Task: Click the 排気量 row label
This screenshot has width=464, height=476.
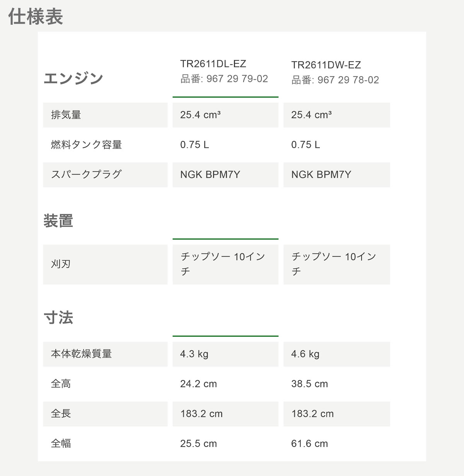Action: point(66,115)
